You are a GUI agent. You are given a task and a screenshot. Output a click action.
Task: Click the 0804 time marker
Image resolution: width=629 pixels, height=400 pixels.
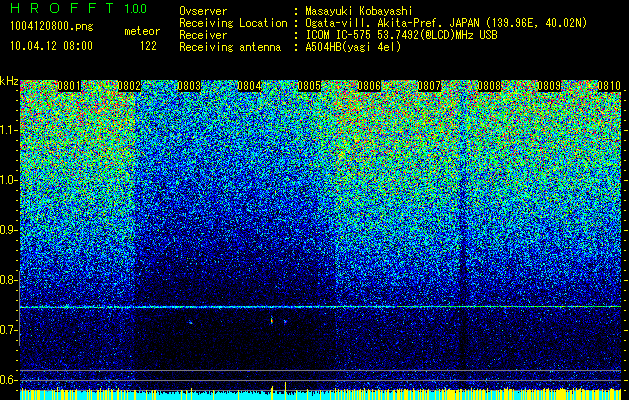coord(249,86)
